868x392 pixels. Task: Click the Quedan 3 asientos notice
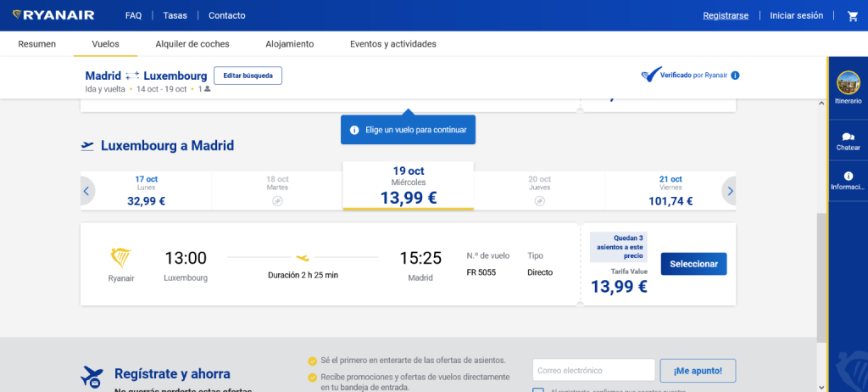coord(618,247)
